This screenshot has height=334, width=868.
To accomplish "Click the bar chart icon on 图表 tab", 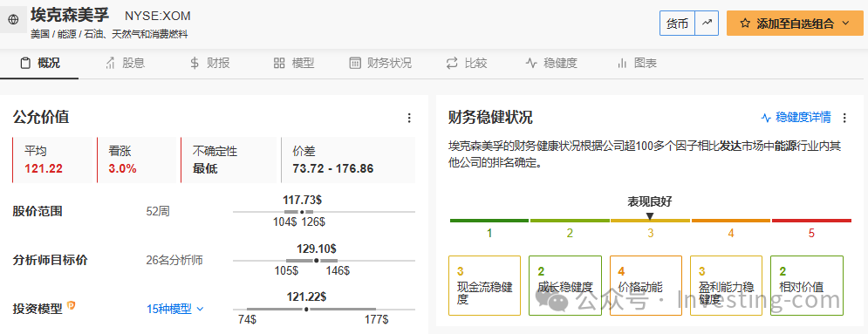I will (622, 63).
